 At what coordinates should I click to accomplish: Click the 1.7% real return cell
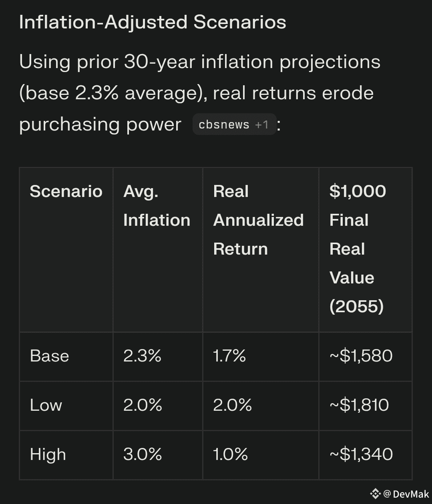point(229,356)
